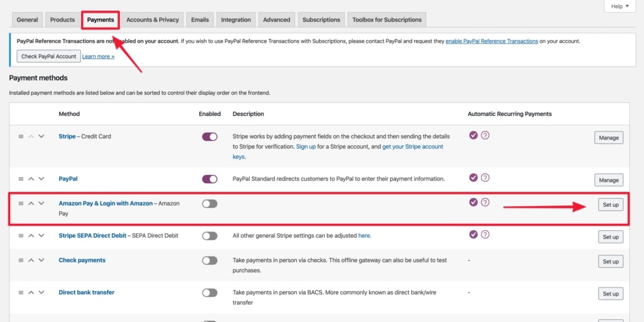The width and height of the screenshot is (644, 322).
Task: Click the Sign up link for Stripe
Action: click(306, 147)
